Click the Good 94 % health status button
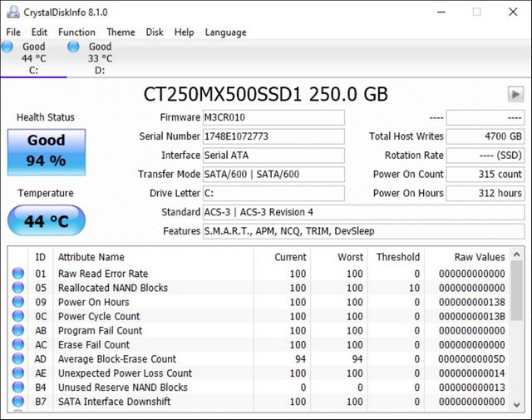This screenshot has height=420, width=532. (46, 151)
